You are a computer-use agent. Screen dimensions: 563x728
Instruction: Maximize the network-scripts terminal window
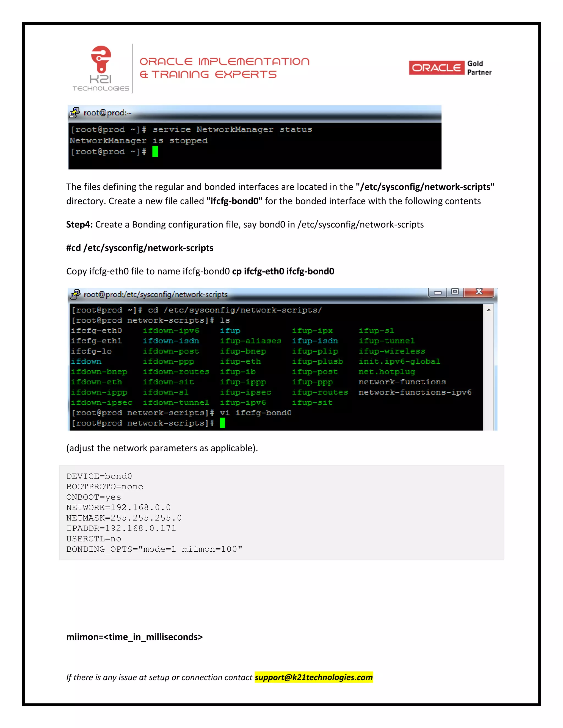[x=455, y=292]
